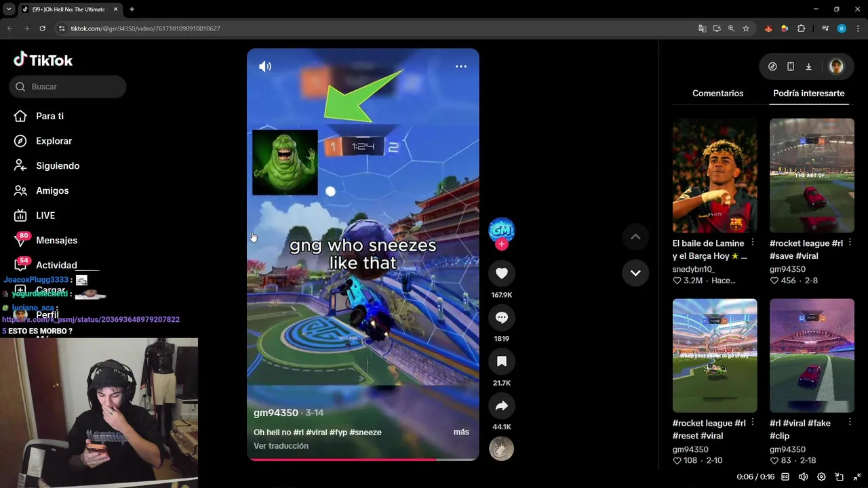
Task: Open options for the #fake #clip video
Action: tap(850, 423)
